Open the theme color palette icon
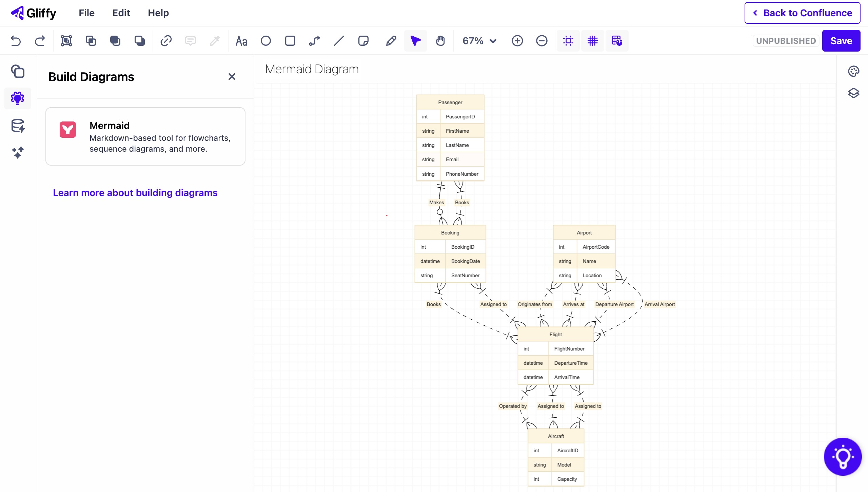868x492 pixels. tap(854, 71)
